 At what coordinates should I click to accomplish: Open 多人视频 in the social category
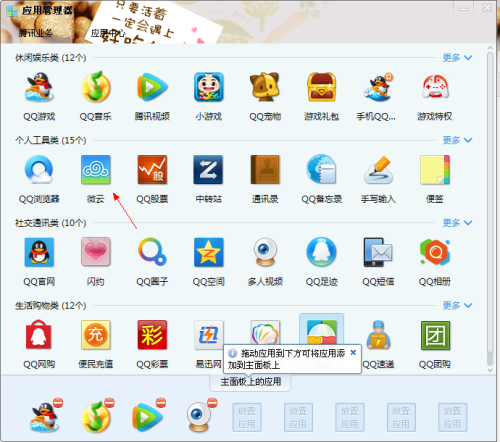tap(265, 252)
